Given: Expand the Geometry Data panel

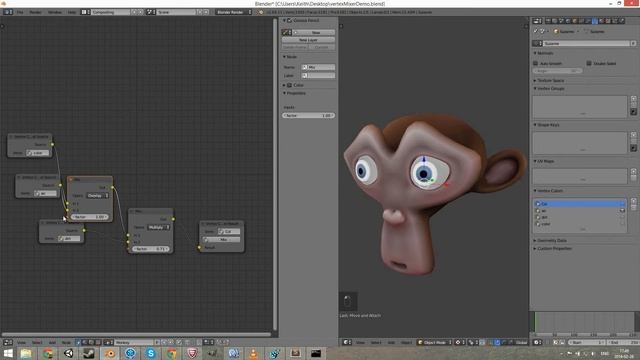Looking at the screenshot, I should click(535, 241).
